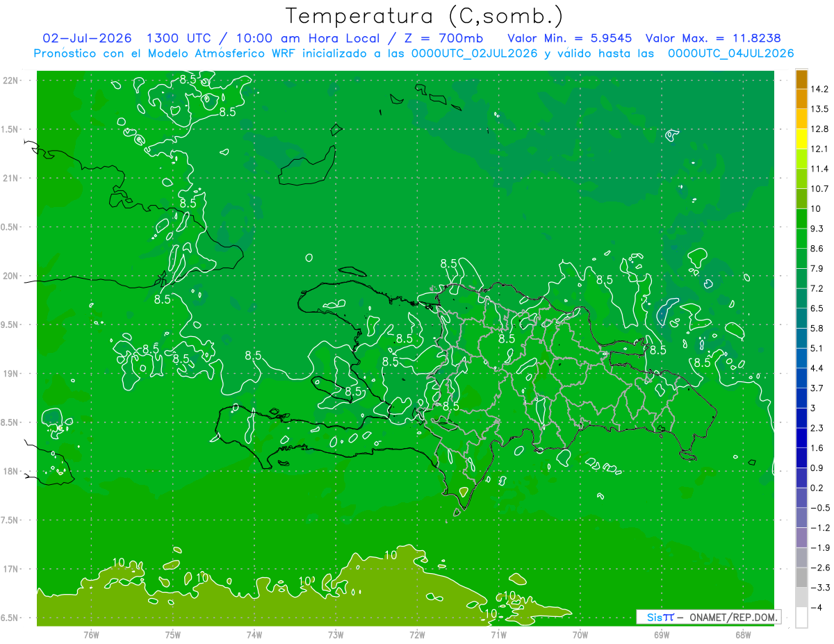
Task: Click the 20N latitude axis label
Action: (11, 276)
